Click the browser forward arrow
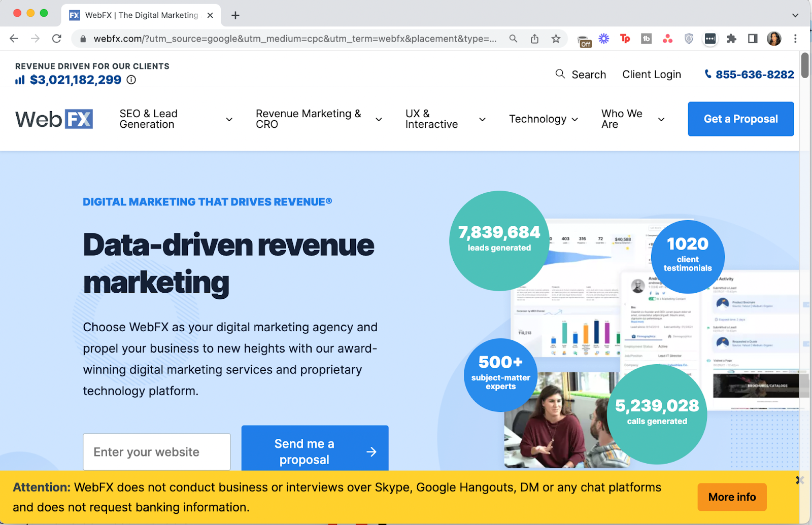Screen dimensions: 812x525 click(35, 39)
